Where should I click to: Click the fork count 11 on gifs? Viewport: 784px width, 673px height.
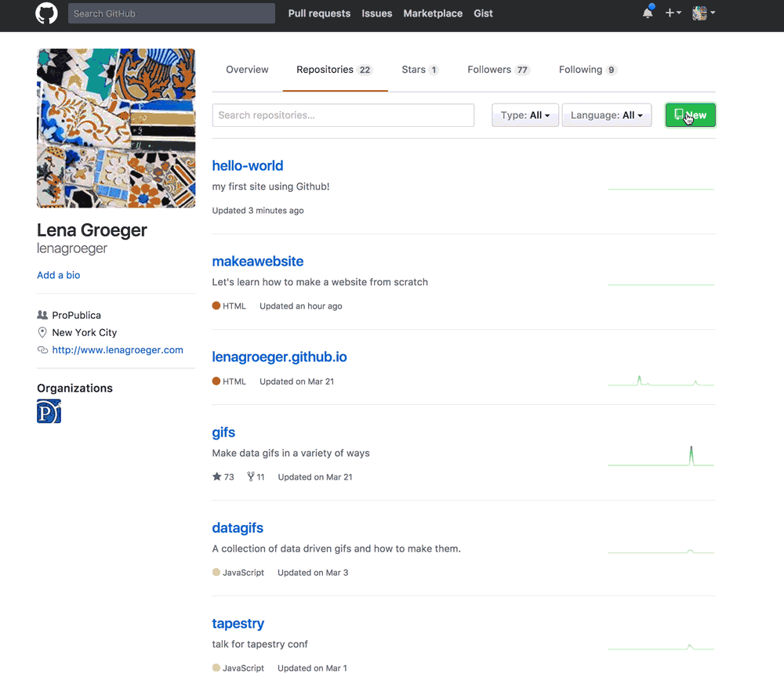[x=256, y=477]
